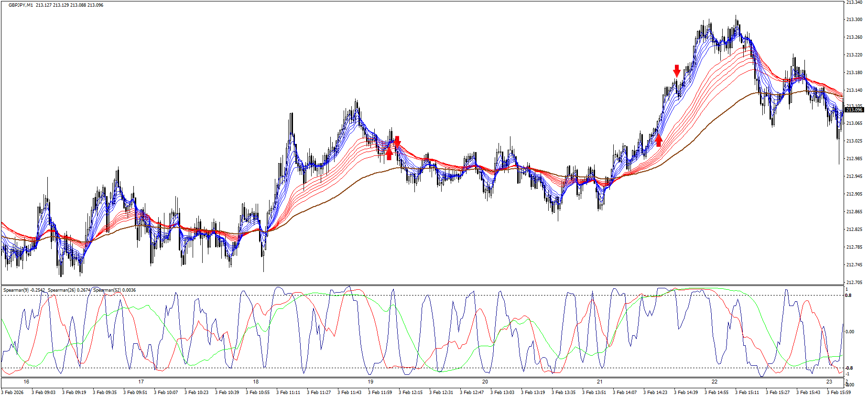Click the 0.00 oscillator scale label
Screen dimensions: 868x405
850,332
